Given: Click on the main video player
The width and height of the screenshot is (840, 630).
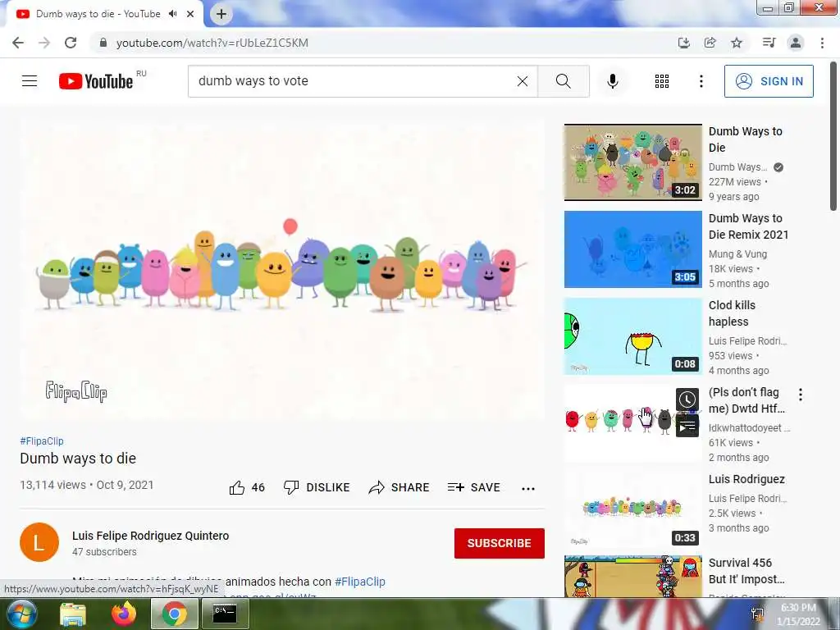Looking at the screenshot, I should (x=282, y=271).
